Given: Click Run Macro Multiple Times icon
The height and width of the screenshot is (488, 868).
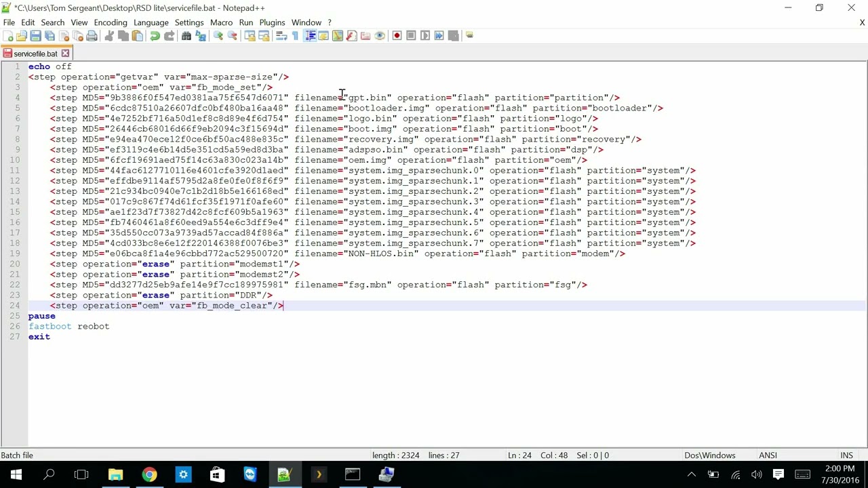Looking at the screenshot, I should pos(439,36).
